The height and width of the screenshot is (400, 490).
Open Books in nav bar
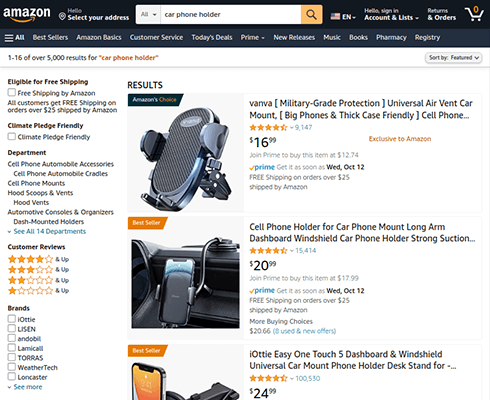(x=358, y=38)
